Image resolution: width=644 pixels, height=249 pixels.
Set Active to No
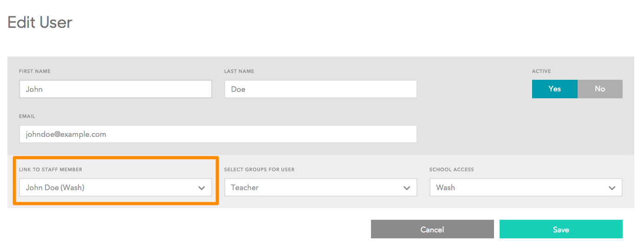600,89
